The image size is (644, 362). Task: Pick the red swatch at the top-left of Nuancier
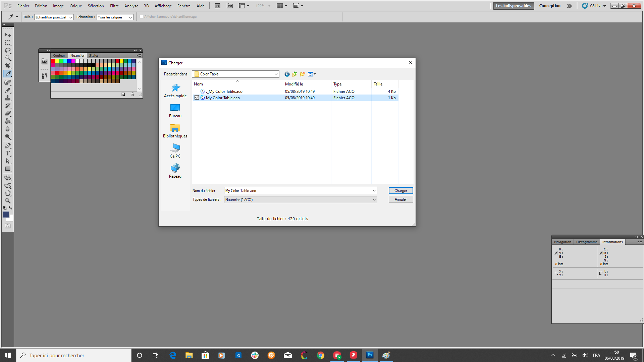coord(53,61)
